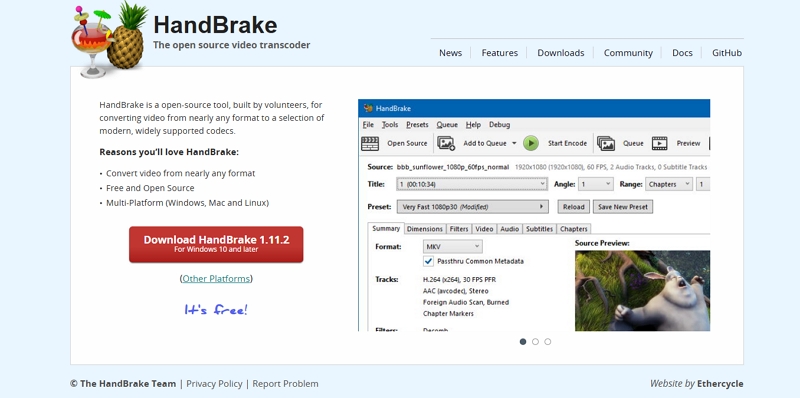The height and width of the screenshot is (398, 800).
Task: Open the Tools menu
Action: pyautogui.click(x=390, y=125)
